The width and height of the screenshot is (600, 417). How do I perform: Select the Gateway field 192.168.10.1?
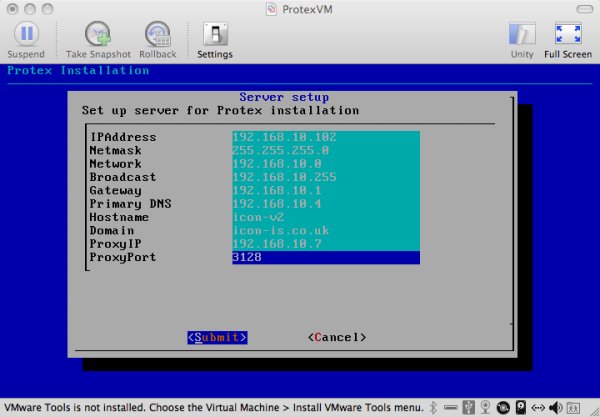click(326, 191)
